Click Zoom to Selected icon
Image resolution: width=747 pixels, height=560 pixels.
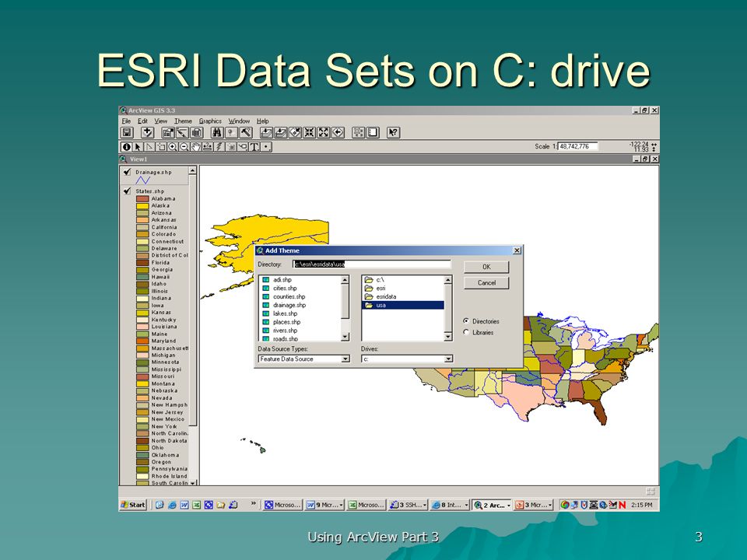point(296,133)
